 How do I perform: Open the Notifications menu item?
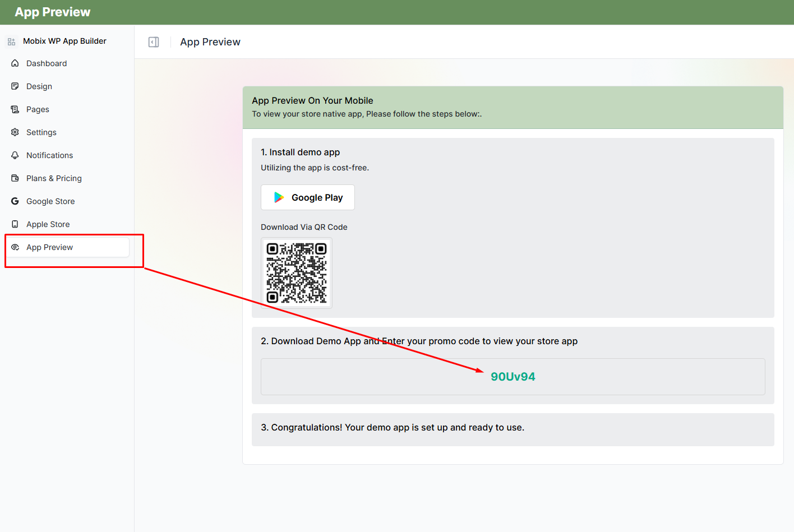coord(67,155)
